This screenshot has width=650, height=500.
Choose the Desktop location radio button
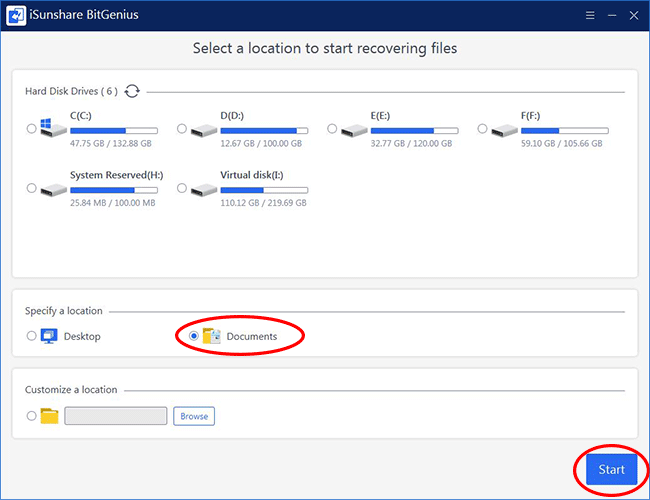point(32,336)
